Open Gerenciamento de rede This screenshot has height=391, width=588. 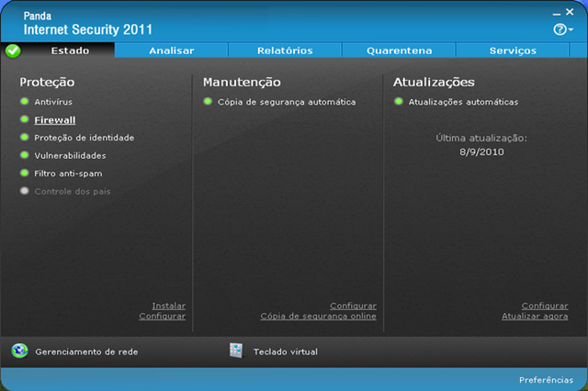[x=86, y=352]
